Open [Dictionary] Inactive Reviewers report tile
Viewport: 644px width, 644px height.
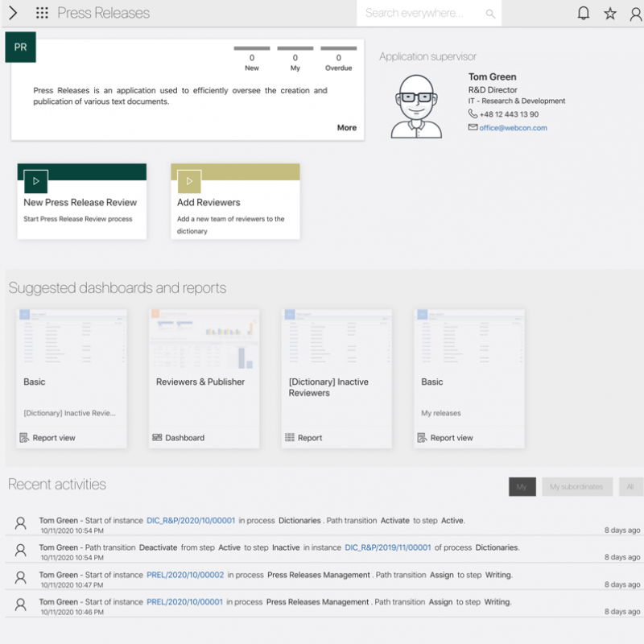point(336,378)
